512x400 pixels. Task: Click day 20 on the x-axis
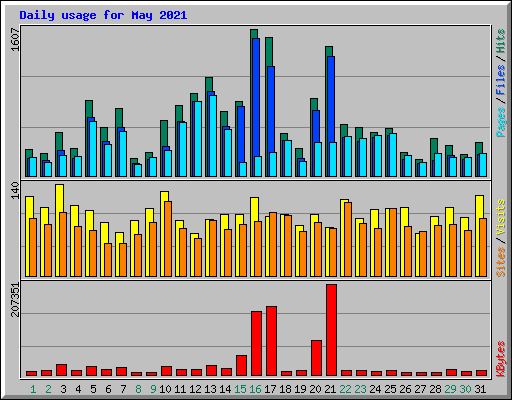coord(315,389)
